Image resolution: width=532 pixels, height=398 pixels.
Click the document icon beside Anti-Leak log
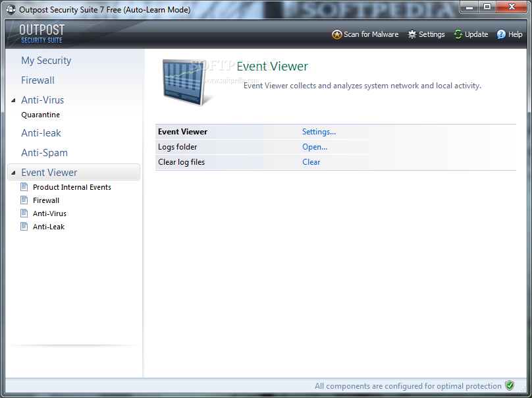point(24,227)
